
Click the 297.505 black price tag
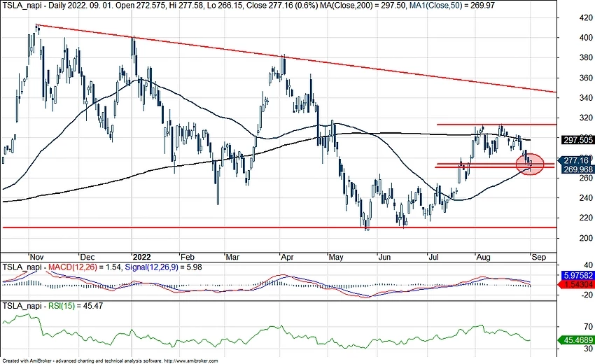578,140
